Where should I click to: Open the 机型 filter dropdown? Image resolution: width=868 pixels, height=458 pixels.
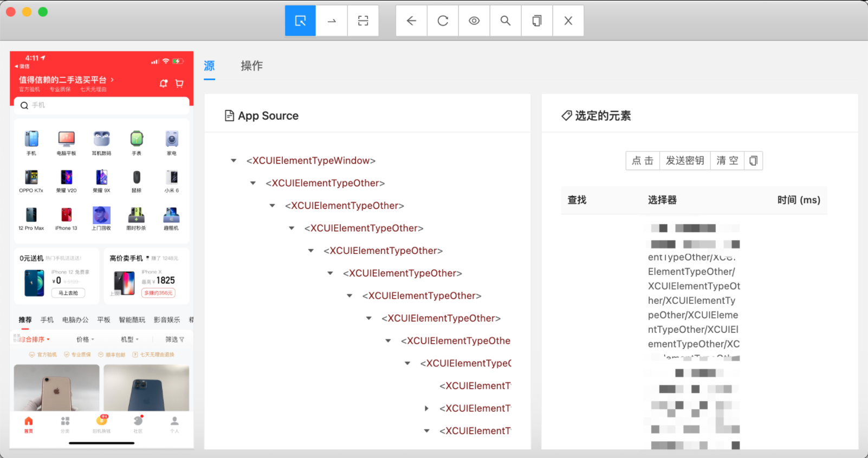click(x=129, y=339)
